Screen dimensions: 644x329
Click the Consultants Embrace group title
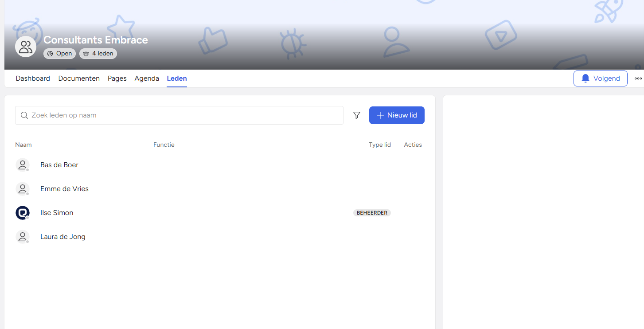96,40
